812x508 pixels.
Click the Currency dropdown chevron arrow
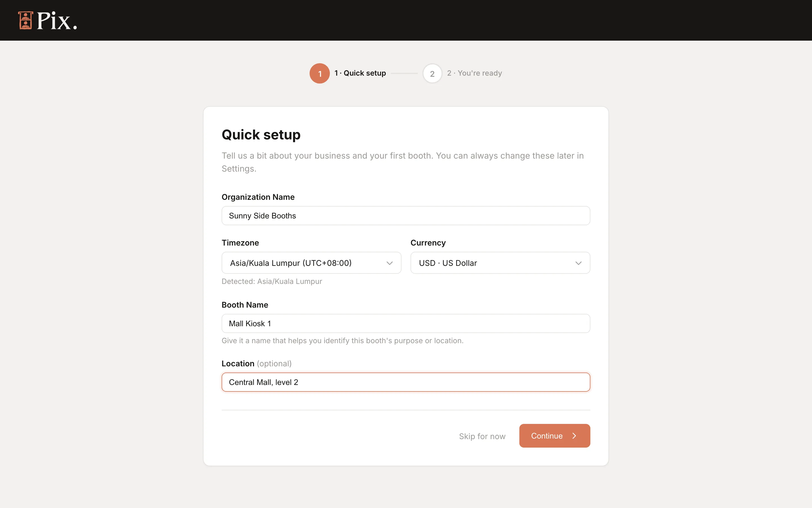(578, 263)
